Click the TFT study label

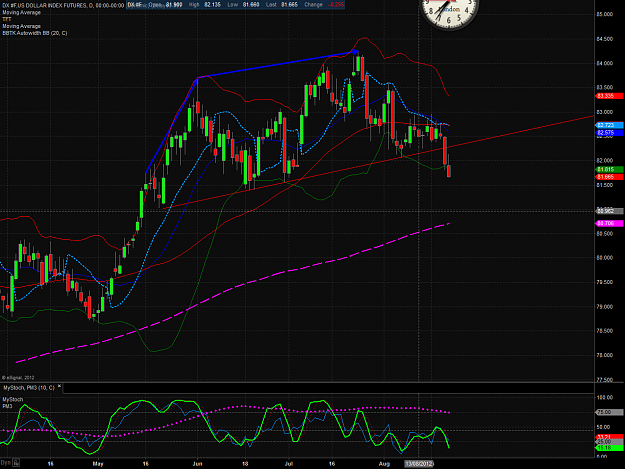pyautogui.click(x=7, y=20)
